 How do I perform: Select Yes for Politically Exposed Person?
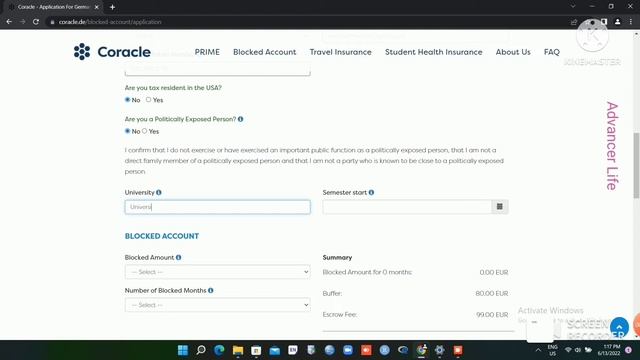coord(144,131)
